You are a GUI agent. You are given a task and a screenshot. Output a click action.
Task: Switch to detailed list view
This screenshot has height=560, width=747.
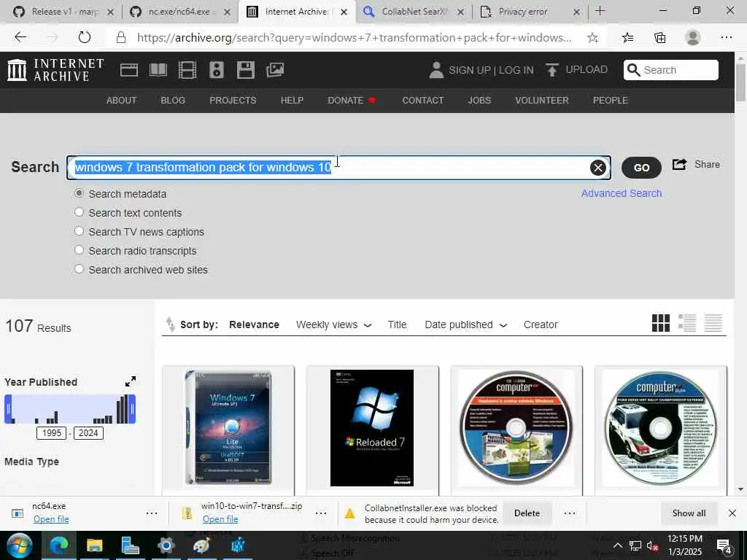[x=687, y=323]
